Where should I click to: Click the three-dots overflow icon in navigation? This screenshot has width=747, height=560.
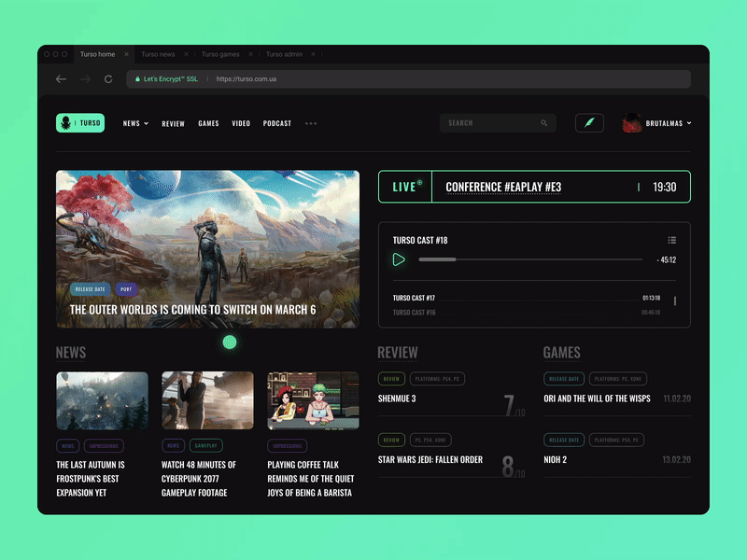tap(311, 123)
